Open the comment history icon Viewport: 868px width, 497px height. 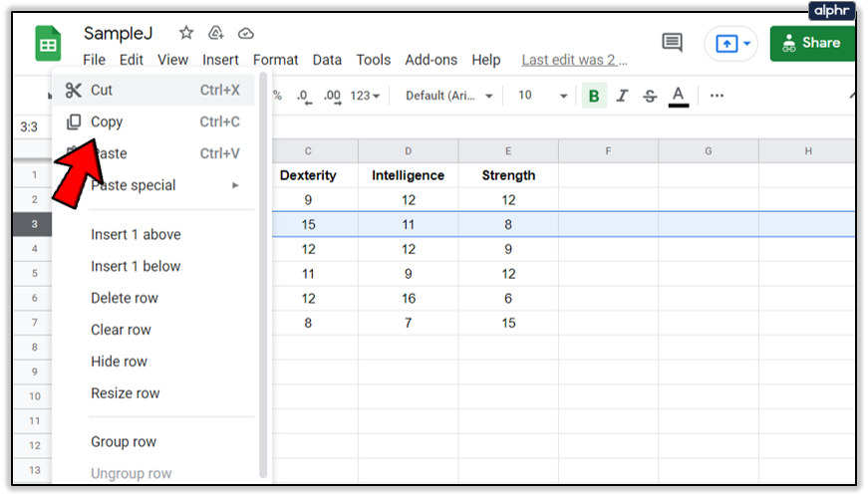pyautogui.click(x=672, y=43)
